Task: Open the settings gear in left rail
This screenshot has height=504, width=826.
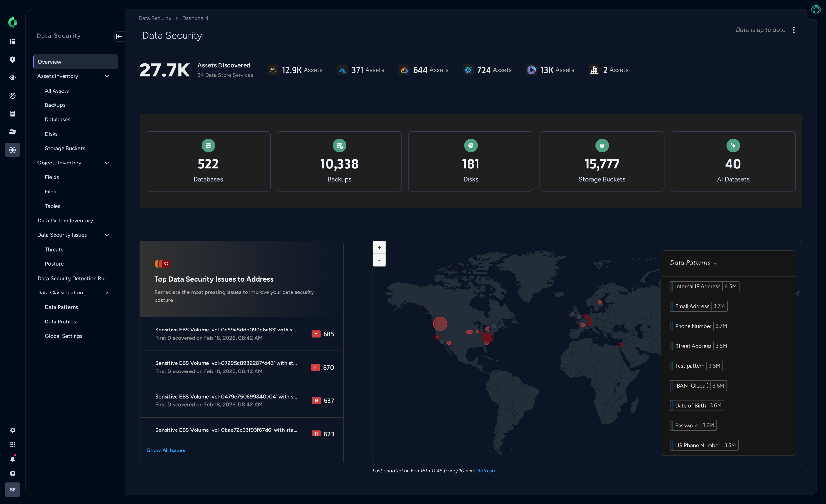Action: [x=12, y=430]
